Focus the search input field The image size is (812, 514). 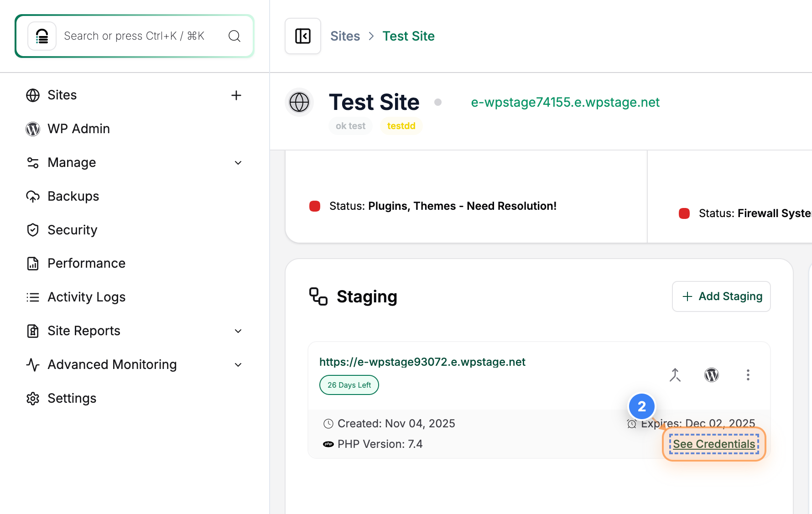pyautogui.click(x=134, y=36)
